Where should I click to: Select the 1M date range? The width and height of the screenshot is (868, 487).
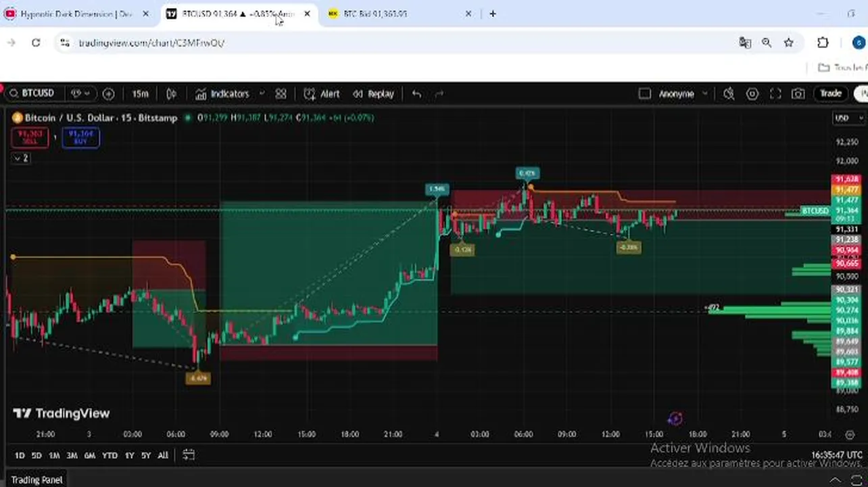tap(54, 455)
